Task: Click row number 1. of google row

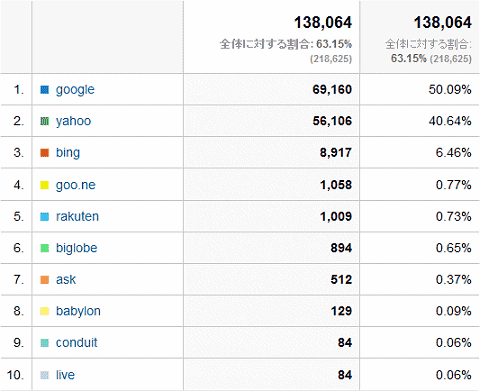Action: (x=19, y=90)
